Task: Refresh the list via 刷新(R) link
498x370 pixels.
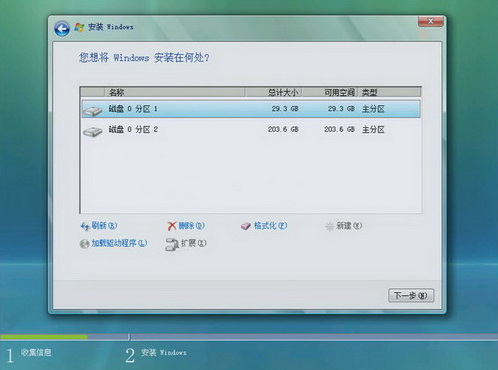Action: (104, 226)
